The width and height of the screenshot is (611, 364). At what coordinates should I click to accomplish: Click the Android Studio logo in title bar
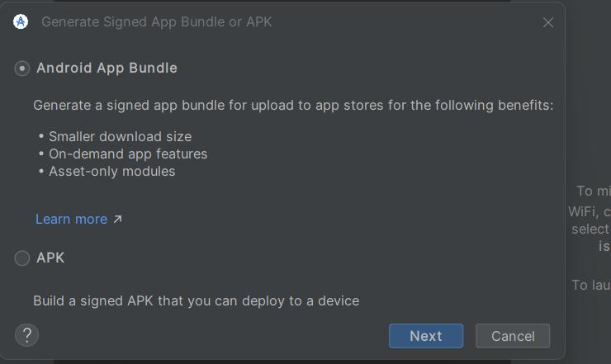pyautogui.click(x=21, y=22)
